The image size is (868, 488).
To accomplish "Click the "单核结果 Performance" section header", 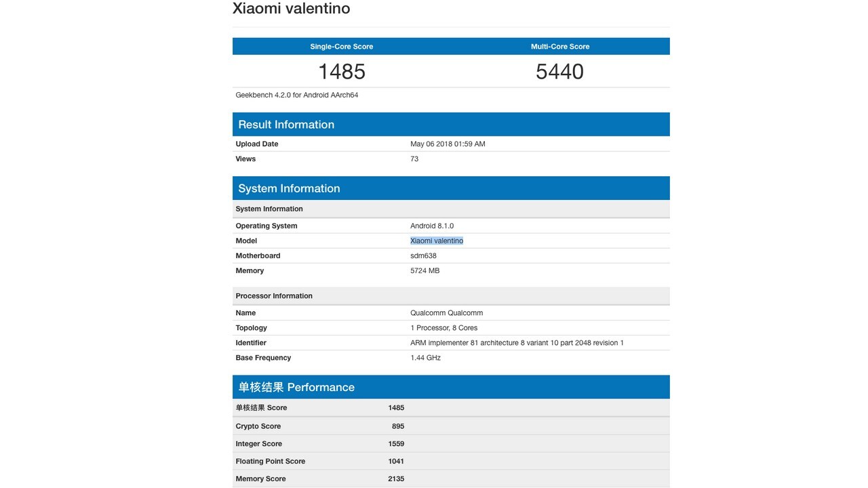I will [x=451, y=387].
